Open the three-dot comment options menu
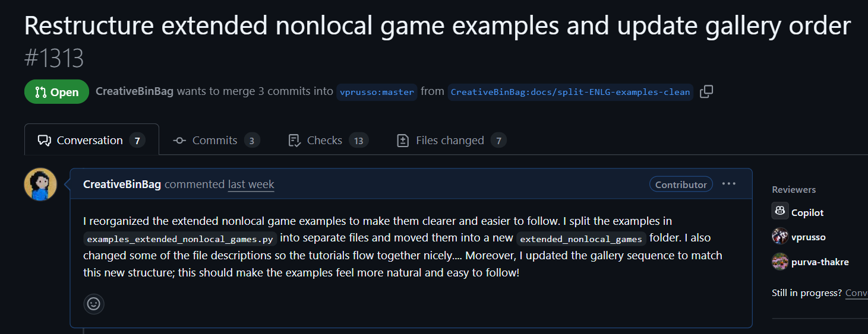This screenshot has height=334, width=868. click(729, 184)
